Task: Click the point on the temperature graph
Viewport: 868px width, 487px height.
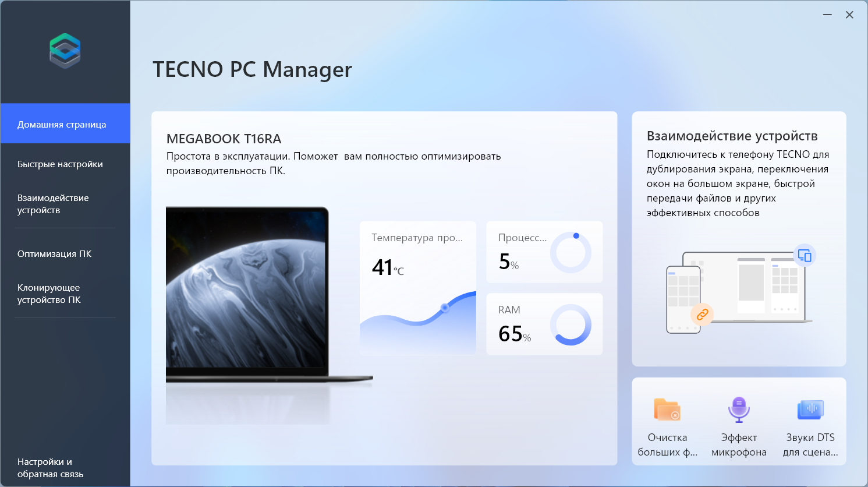Action: click(445, 308)
